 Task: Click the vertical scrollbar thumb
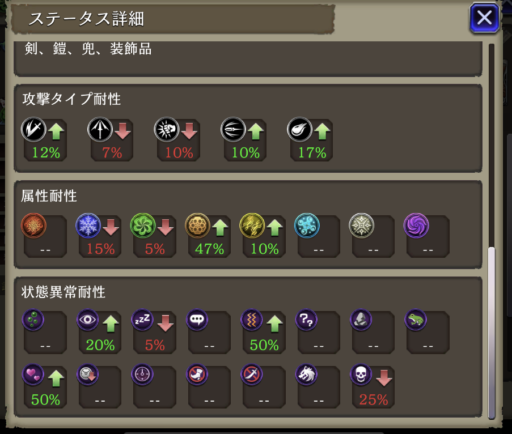492,332
